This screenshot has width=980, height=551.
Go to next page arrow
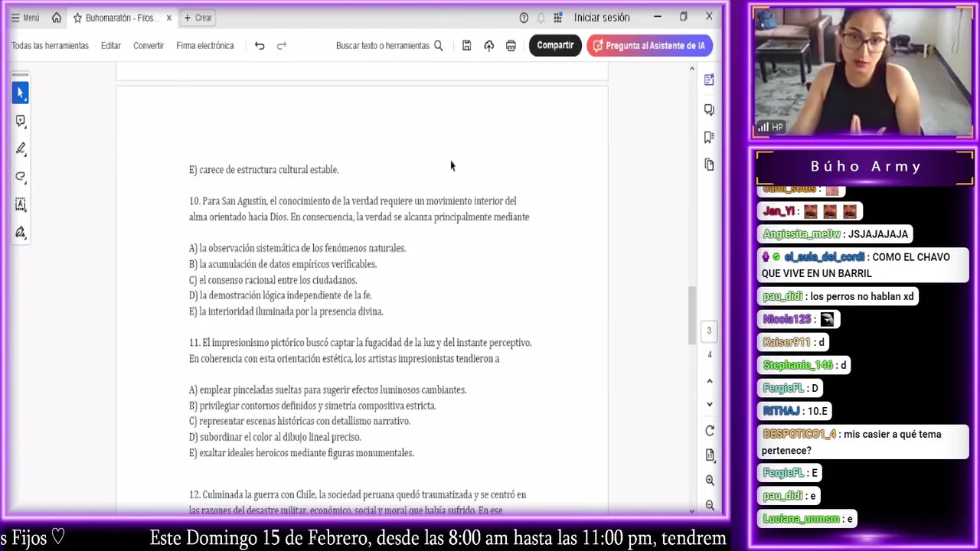pyautogui.click(x=709, y=404)
